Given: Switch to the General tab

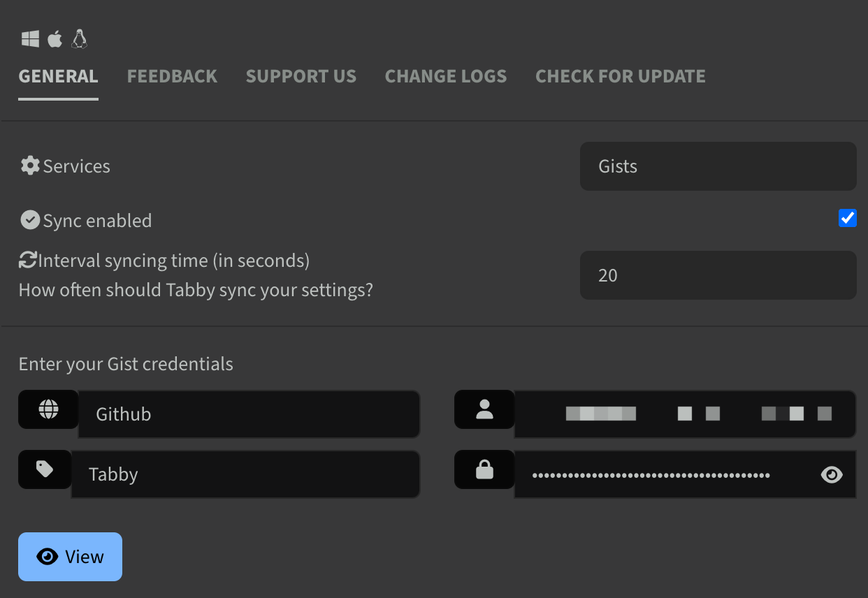Looking at the screenshot, I should pyautogui.click(x=58, y=76).
